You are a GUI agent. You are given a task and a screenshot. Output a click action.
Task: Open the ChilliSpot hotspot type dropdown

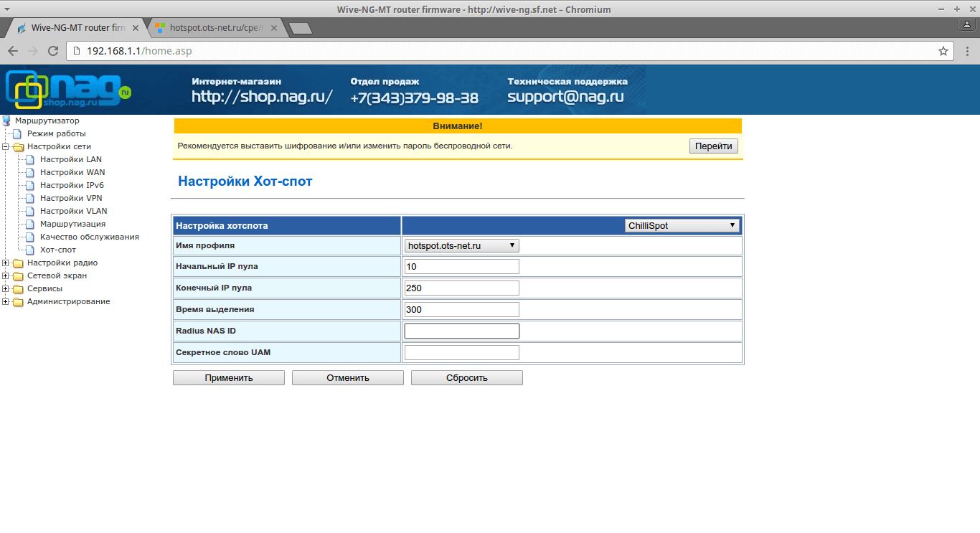pyautogui.click(x=682, y=225)
